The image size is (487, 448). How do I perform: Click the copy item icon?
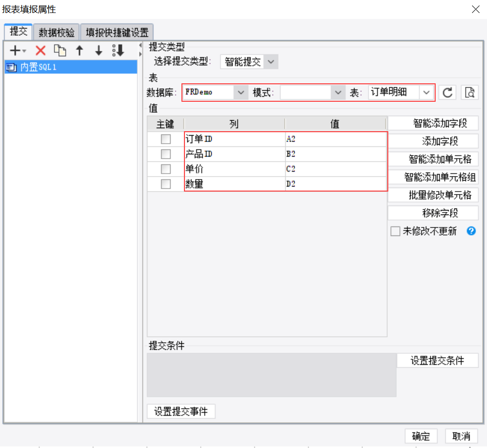60,50
